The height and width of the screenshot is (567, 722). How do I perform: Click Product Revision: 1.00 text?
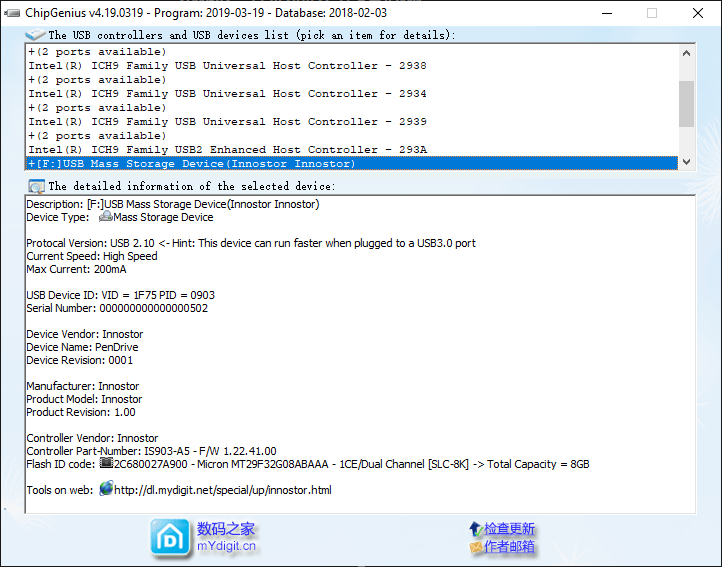tap(81, 412)
